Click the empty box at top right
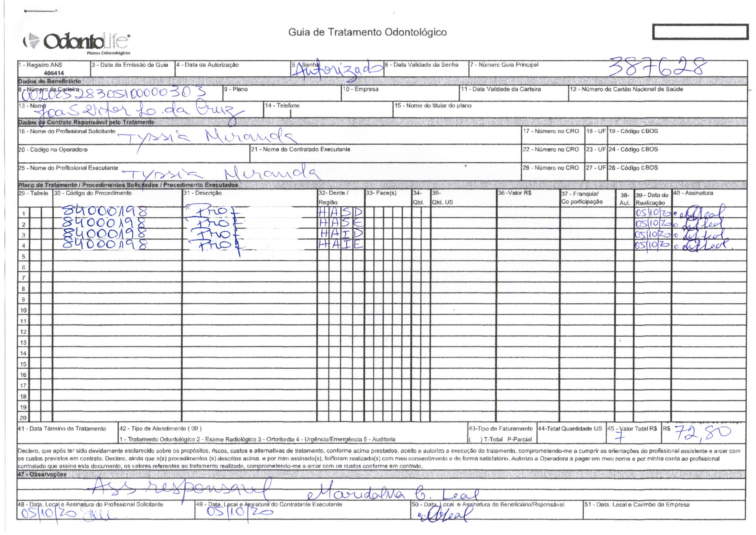Viewport: 756px width, 535px height. [x=700, y=32]
